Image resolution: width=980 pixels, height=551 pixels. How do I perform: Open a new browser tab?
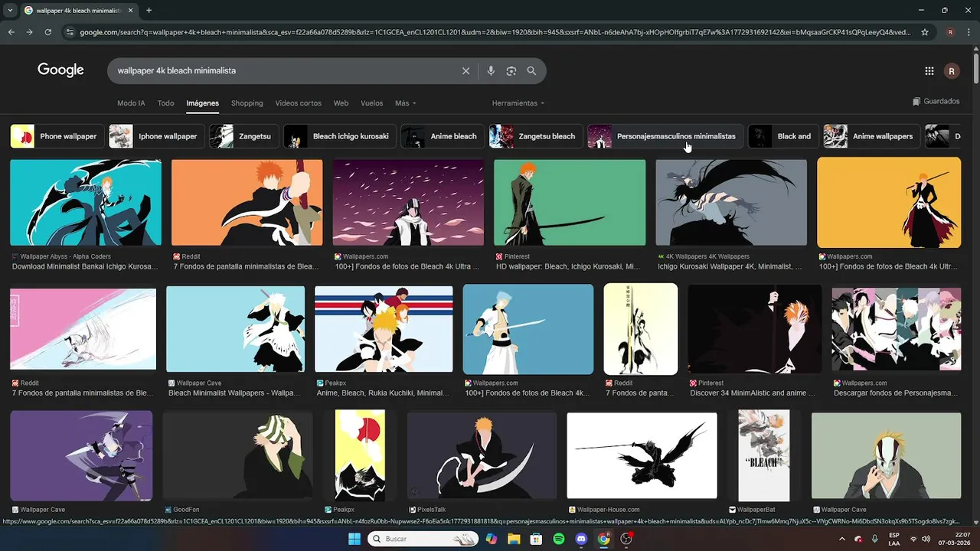point(149,10)
